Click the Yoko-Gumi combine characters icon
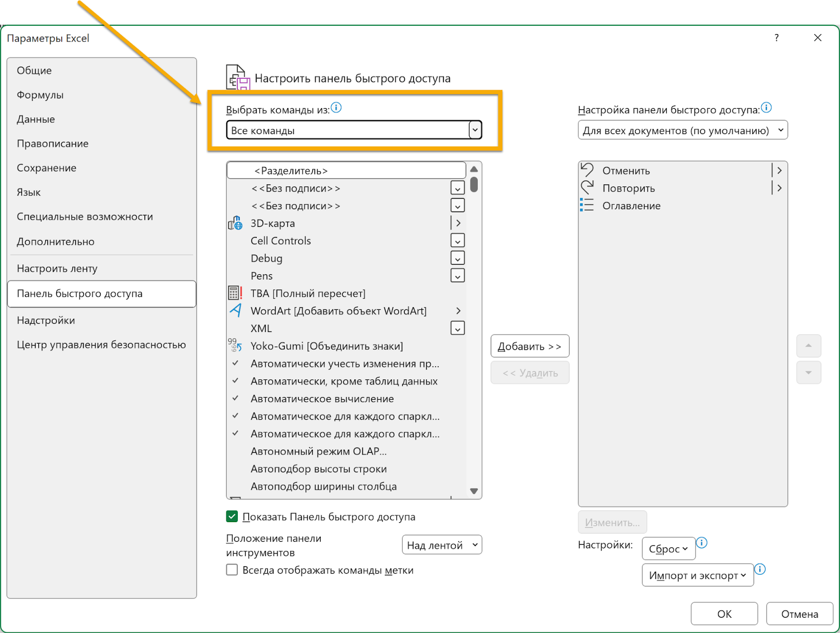This screenshot has width=840, height=633. pos(235,345)
